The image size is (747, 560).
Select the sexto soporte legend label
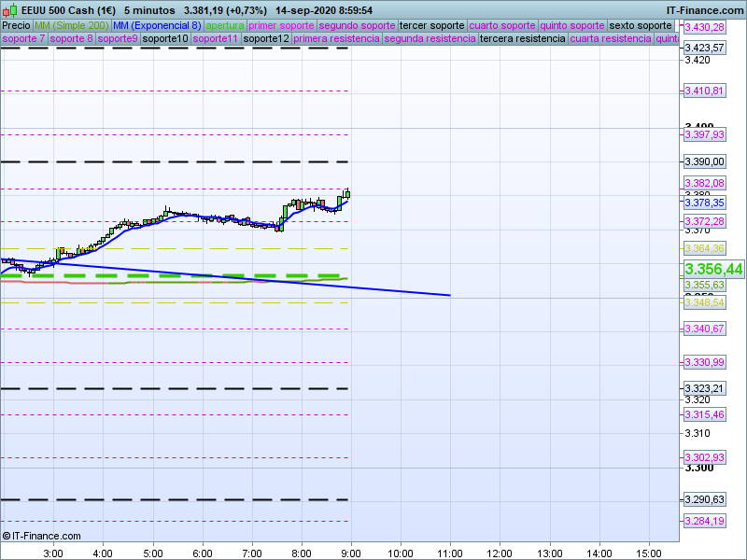(x=640, y=25)
